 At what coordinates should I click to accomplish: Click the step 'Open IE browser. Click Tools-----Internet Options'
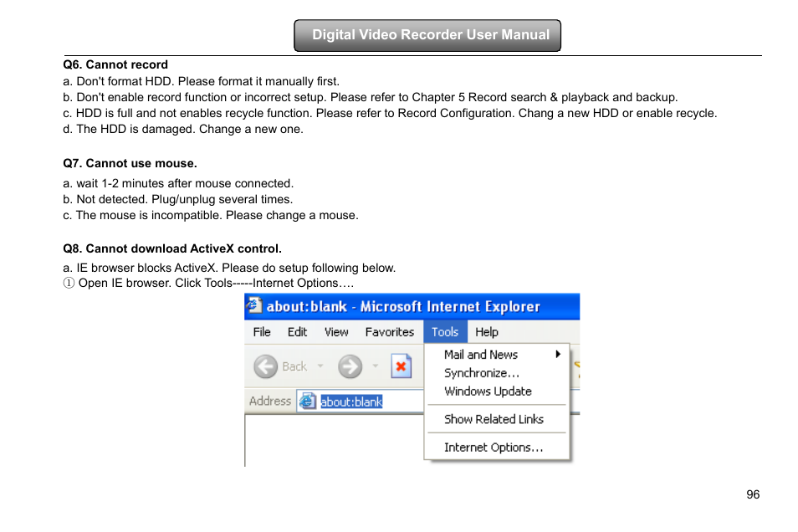tap(208, 283)
